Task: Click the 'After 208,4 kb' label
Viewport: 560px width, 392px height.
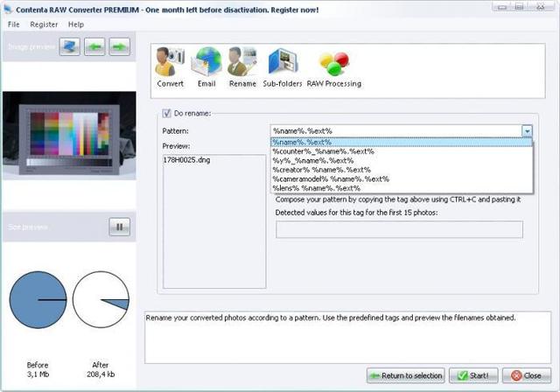Action: (x=101, y=369)
